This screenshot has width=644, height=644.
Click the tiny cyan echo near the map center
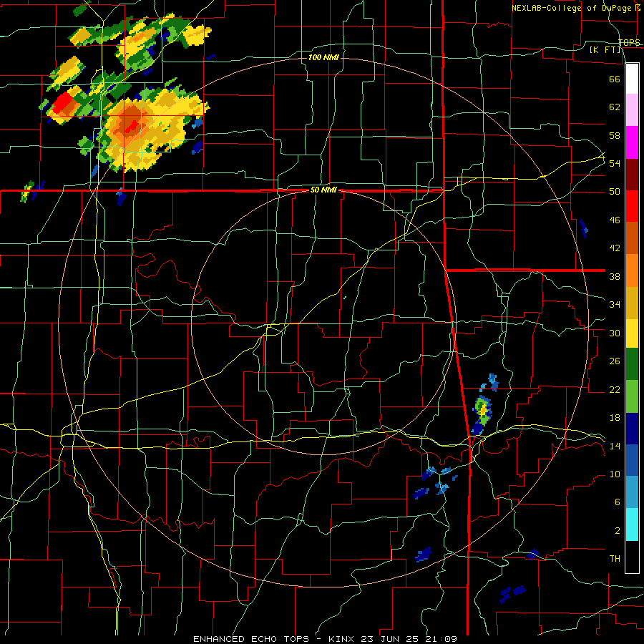[344, 297]
